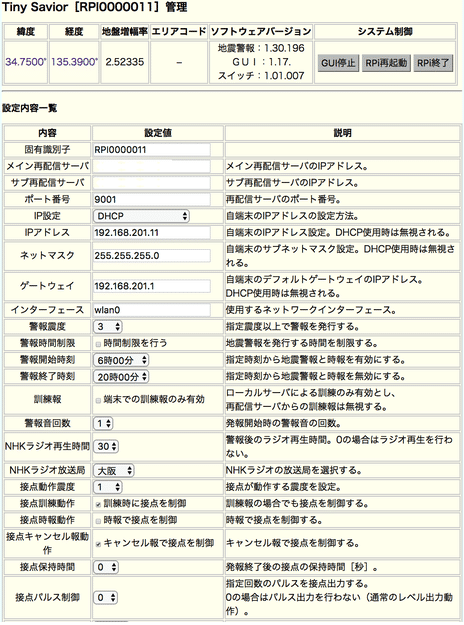Click the ポート番号 field showing 9001
This screenshot has height=625, width=464.
151,199
